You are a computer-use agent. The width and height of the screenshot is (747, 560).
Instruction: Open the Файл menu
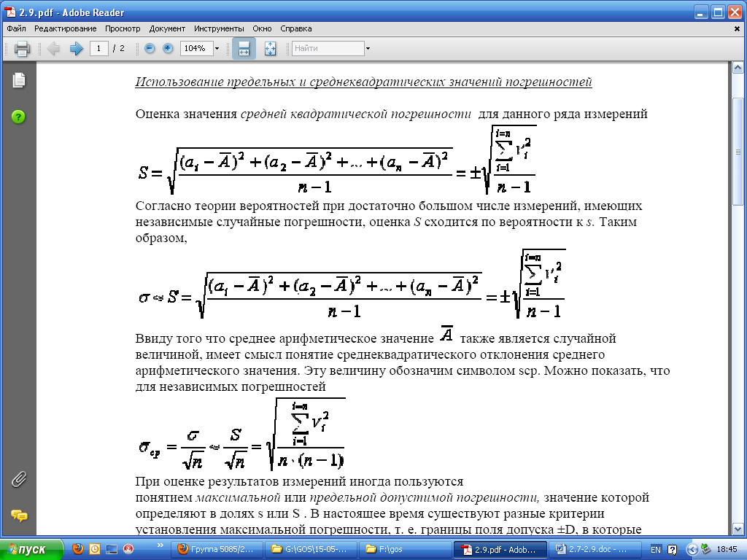[16, 28]
